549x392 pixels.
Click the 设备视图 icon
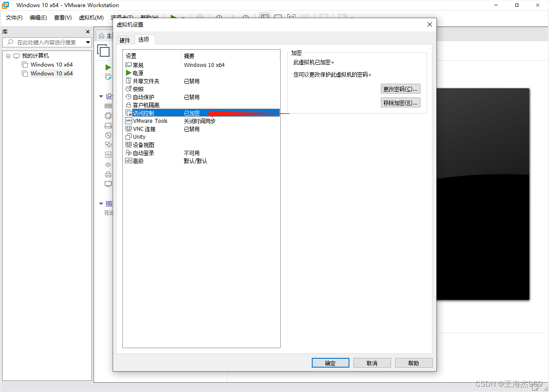coord(129,145)
